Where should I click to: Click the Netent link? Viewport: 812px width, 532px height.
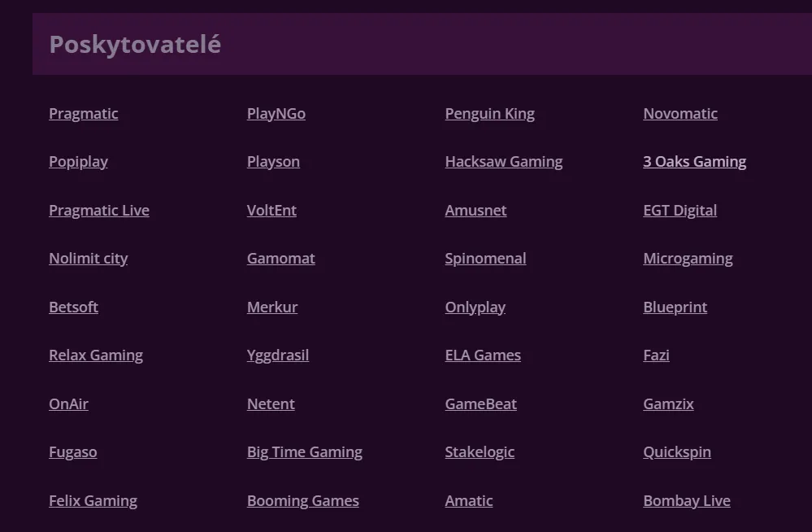271,404
